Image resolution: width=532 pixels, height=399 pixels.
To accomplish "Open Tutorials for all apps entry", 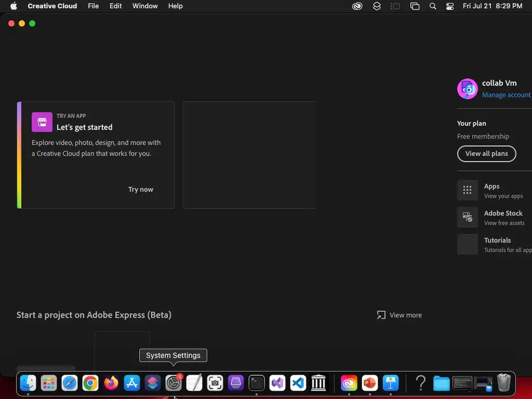I will [495, 244].
